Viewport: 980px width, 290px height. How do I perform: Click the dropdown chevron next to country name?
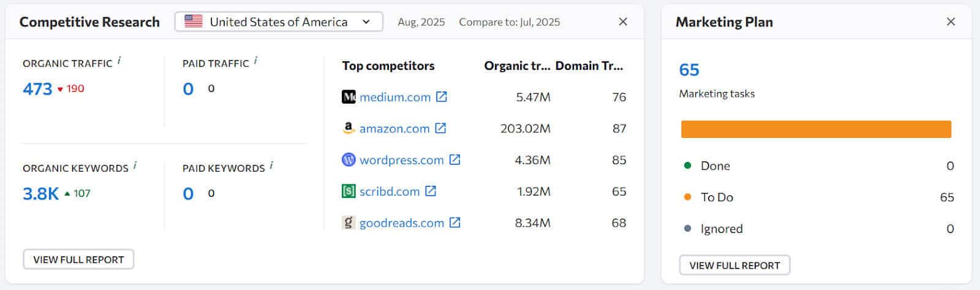(x=366, y=21)
